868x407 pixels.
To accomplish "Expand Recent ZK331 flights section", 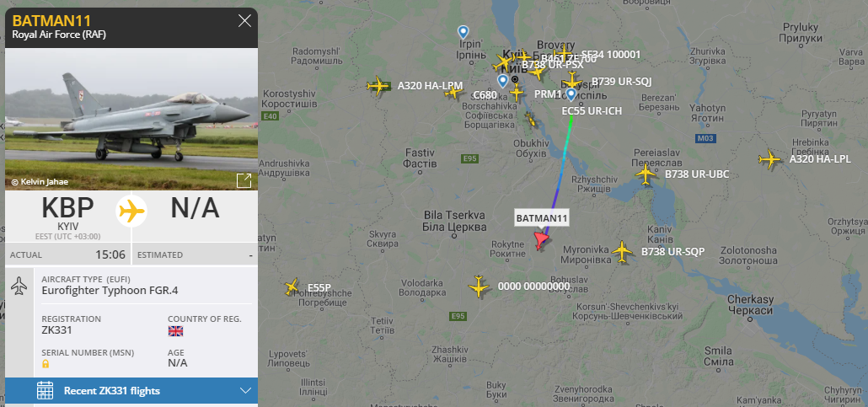I will 131,390.
